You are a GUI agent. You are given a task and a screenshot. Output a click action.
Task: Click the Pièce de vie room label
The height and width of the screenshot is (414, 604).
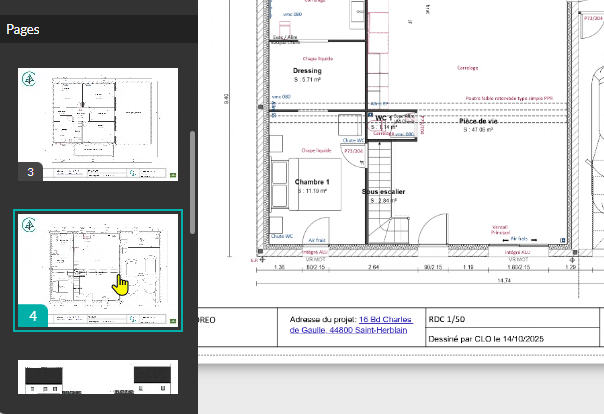coord(479,120)
